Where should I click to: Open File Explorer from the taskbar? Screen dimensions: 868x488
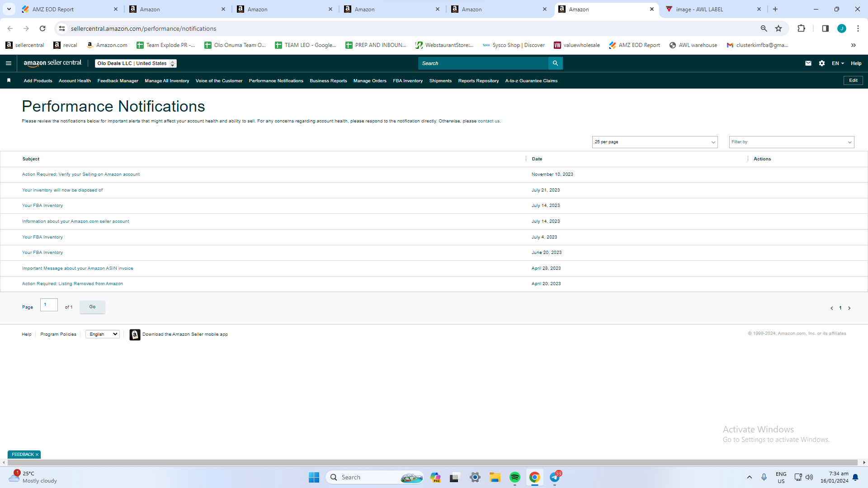[x=495, y=477]
